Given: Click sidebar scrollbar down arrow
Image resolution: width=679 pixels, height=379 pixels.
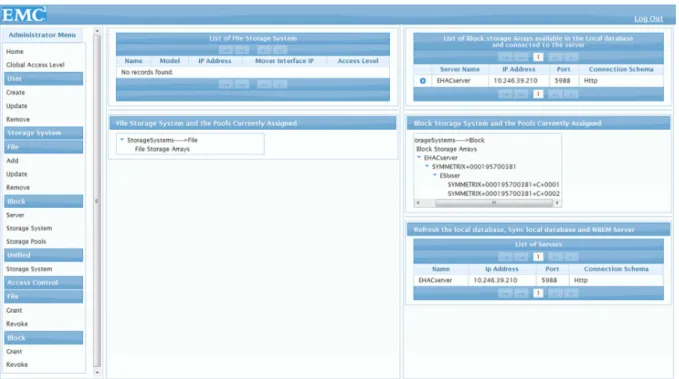Looking at the screenshot, I should pos(97,373).
